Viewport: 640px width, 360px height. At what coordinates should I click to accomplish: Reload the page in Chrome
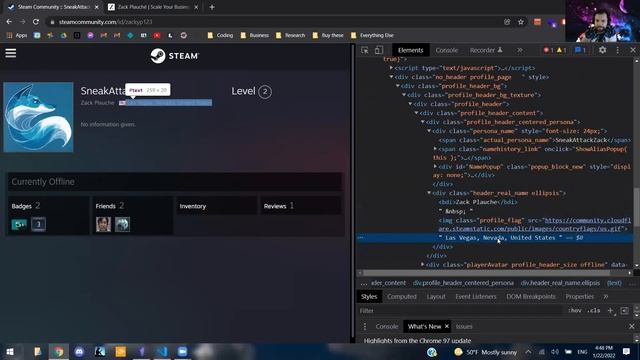[x=36, y=22]
